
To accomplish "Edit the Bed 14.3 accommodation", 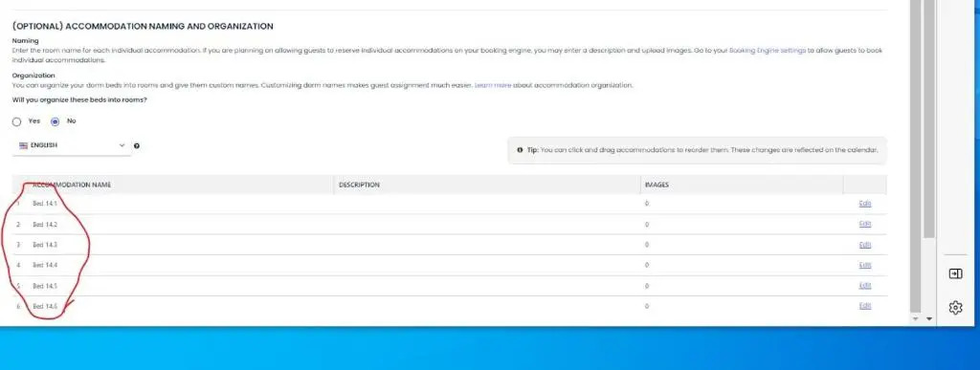I will [x=865, y=245].
